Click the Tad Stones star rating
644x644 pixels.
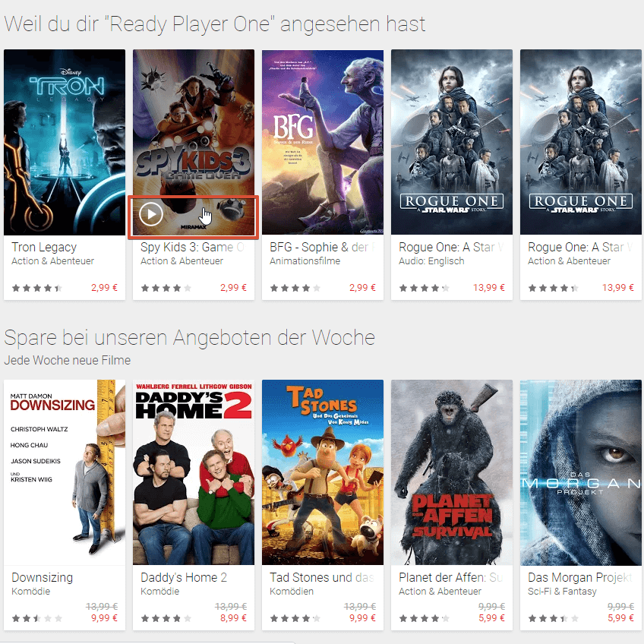tap(295, 618)
